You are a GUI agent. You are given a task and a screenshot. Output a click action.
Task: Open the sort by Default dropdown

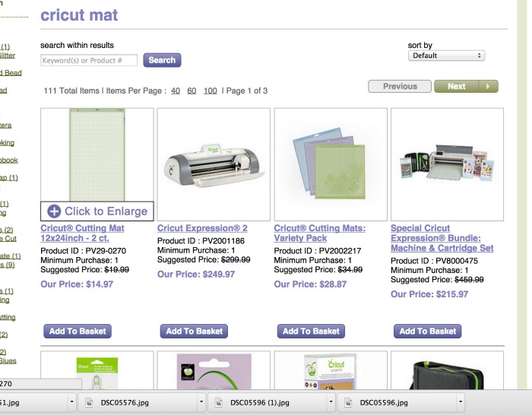[446, 56]
